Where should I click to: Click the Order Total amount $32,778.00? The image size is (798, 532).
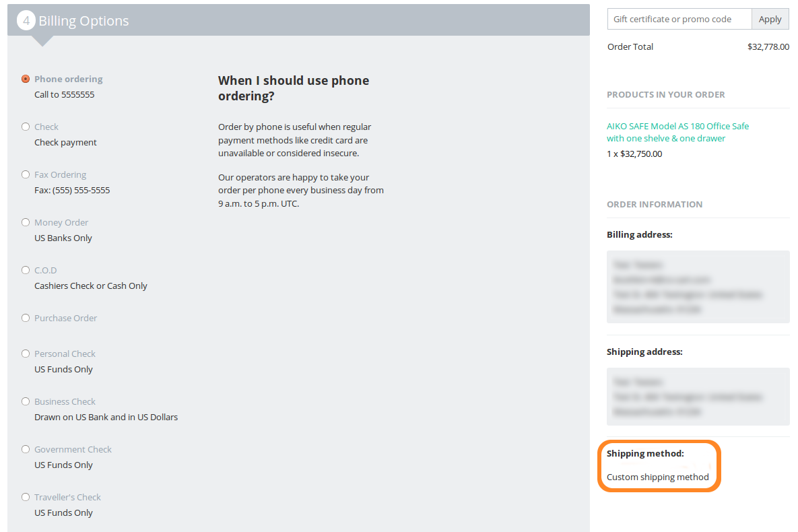[x=768, y=47]
